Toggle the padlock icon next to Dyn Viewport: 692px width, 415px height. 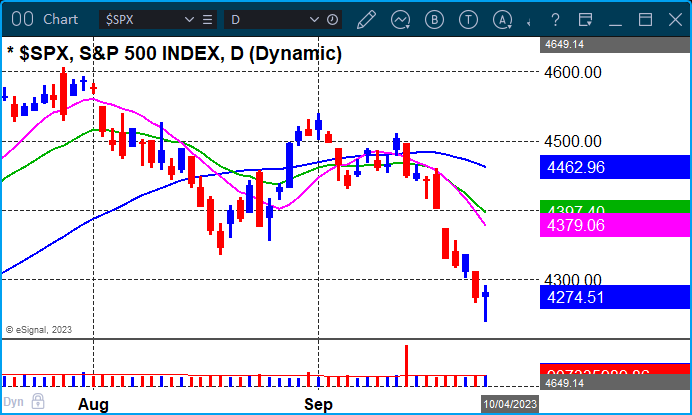pos(38,401)
